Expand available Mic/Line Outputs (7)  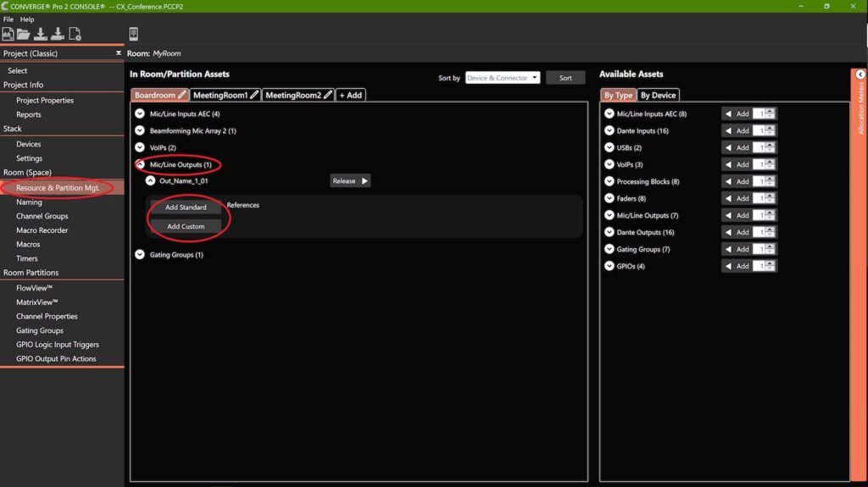(x=609, y=215)
